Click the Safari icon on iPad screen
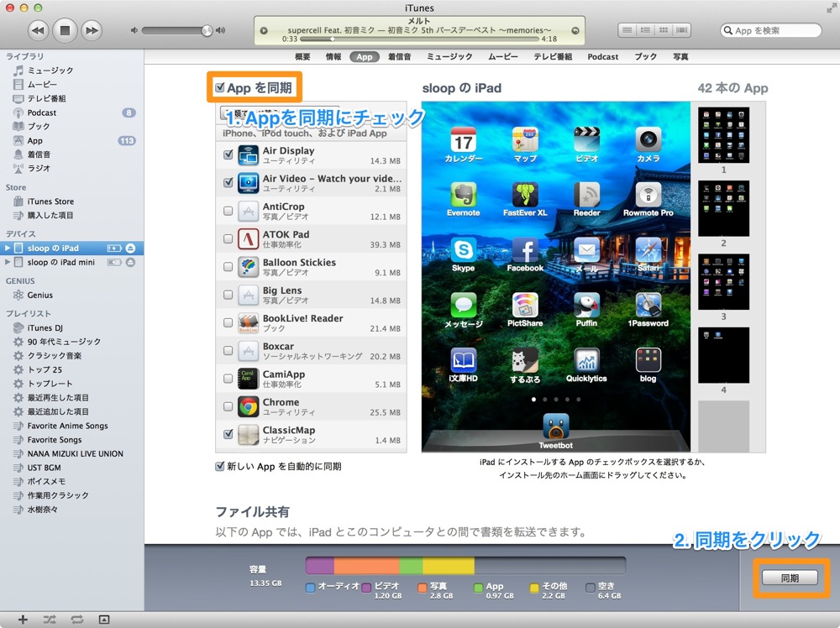 click(x=648, y=250)
